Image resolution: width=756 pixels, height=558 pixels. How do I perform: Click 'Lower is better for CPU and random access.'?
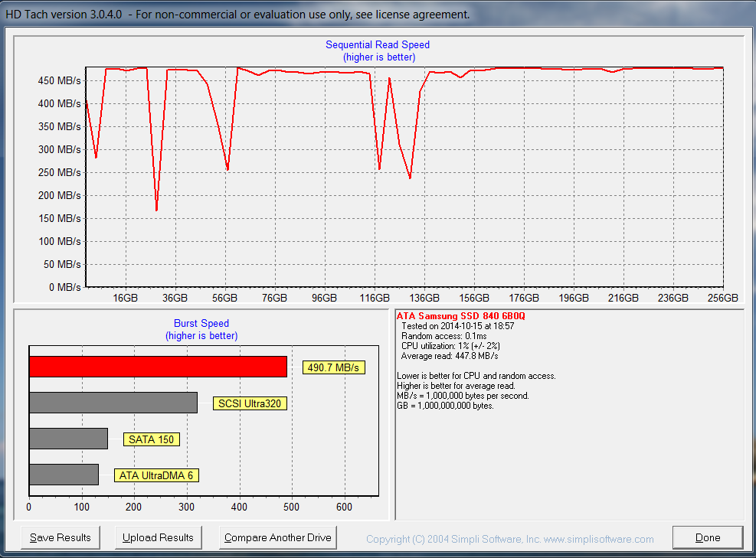[476, 376]
